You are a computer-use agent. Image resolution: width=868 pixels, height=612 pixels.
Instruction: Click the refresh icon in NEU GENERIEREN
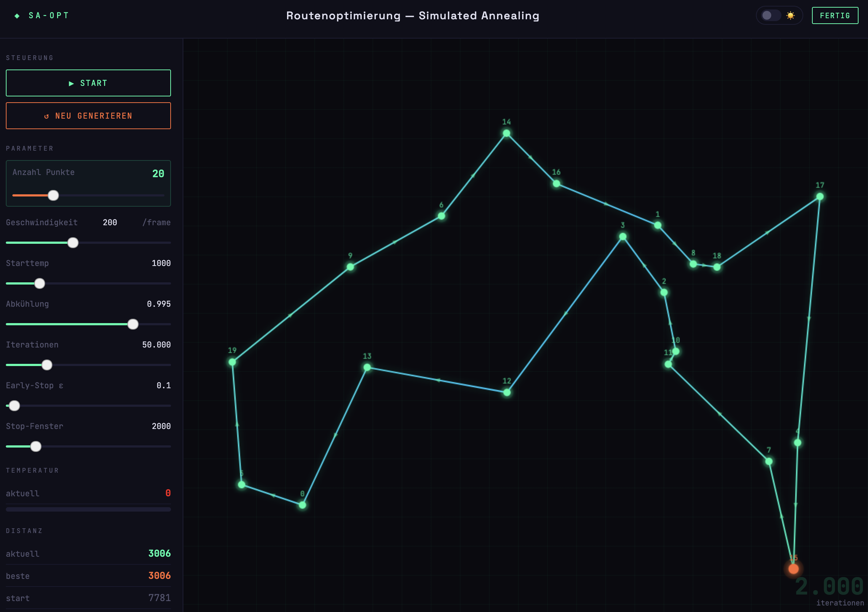coord(47,116)
